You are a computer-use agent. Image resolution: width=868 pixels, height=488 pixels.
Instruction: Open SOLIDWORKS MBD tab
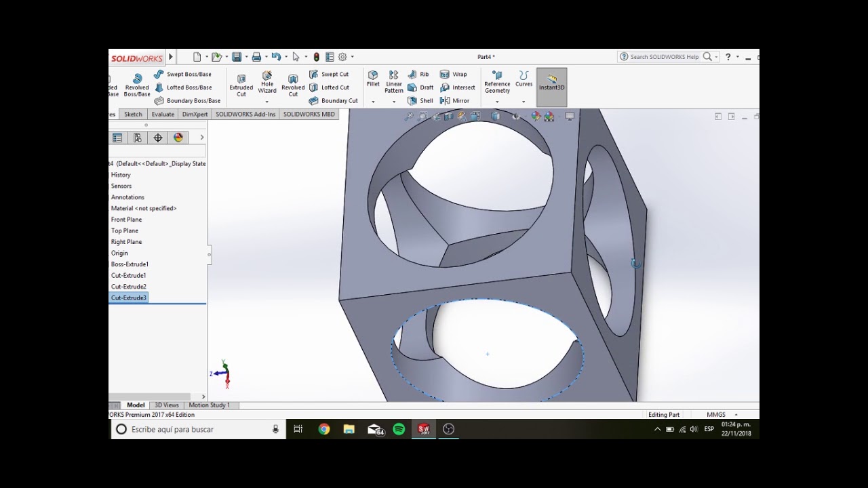309,114
